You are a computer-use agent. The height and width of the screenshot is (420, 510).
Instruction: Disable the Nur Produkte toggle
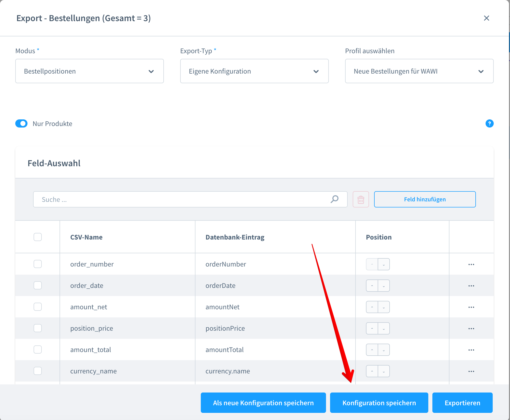click(x=22, y=124)
